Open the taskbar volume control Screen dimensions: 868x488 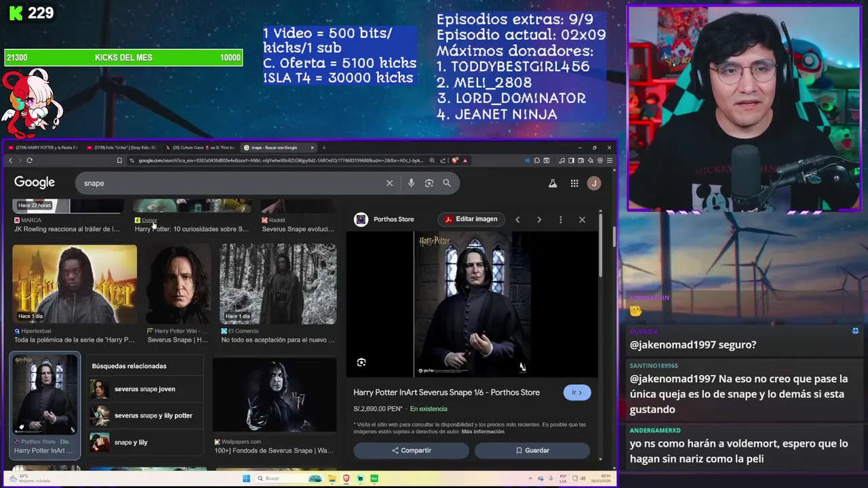tap(582, 479)
